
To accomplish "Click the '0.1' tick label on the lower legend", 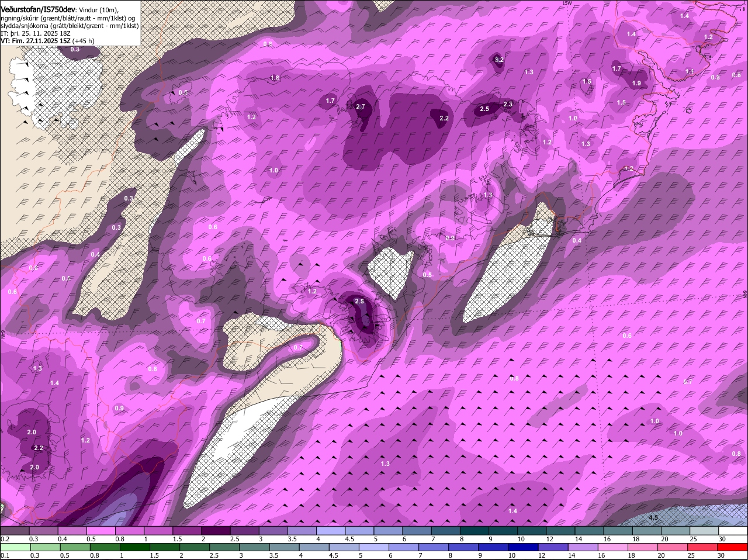I will pyautogui.click(x=5, y=555).
